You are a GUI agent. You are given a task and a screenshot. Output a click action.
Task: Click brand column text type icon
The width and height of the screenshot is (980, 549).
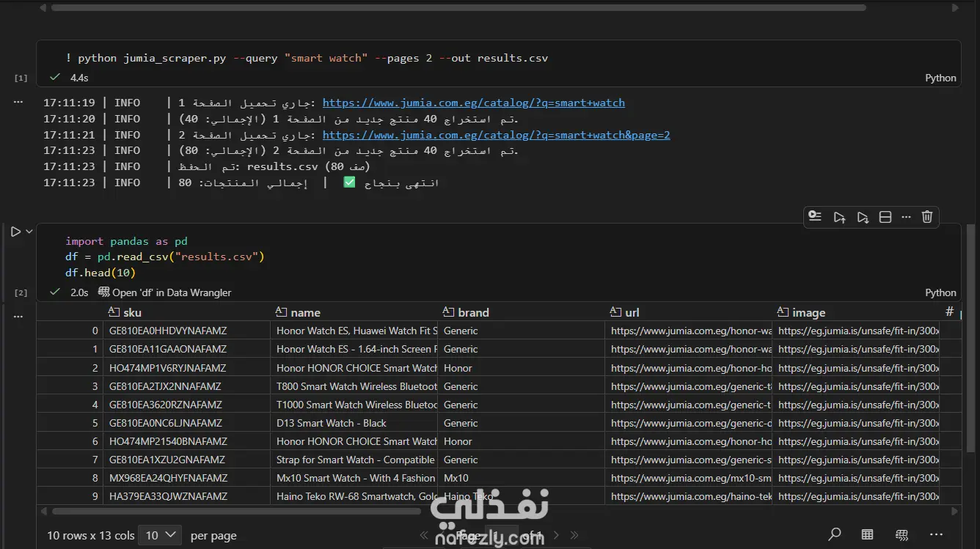448,312
